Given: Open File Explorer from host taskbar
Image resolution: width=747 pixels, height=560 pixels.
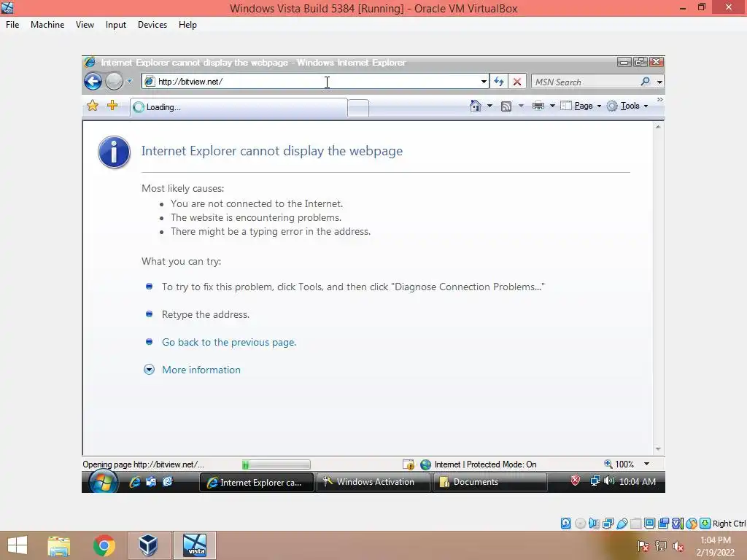Looking at the screenshot, I should click(59, 545).
